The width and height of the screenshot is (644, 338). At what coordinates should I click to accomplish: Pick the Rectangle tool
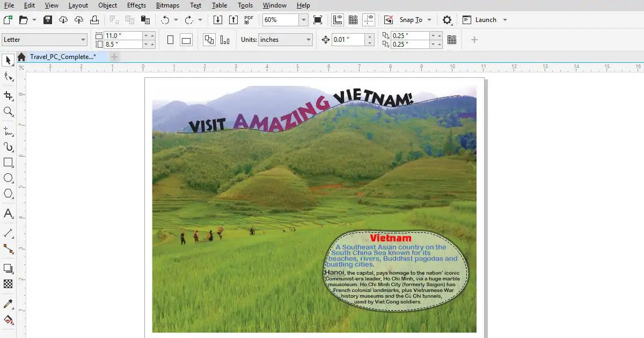(9, 162)
